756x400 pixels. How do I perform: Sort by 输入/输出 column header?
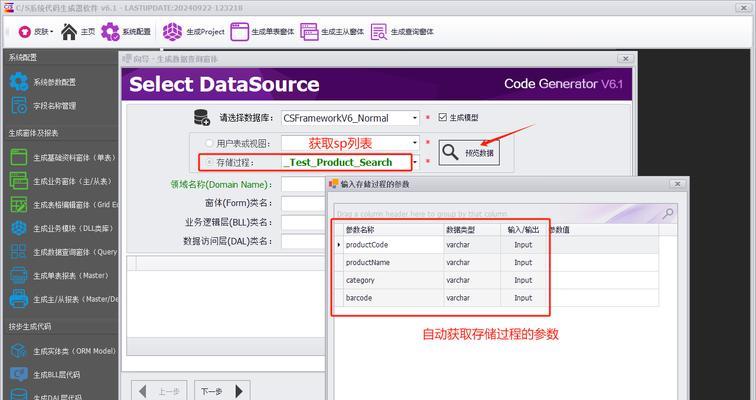[523, 230]
